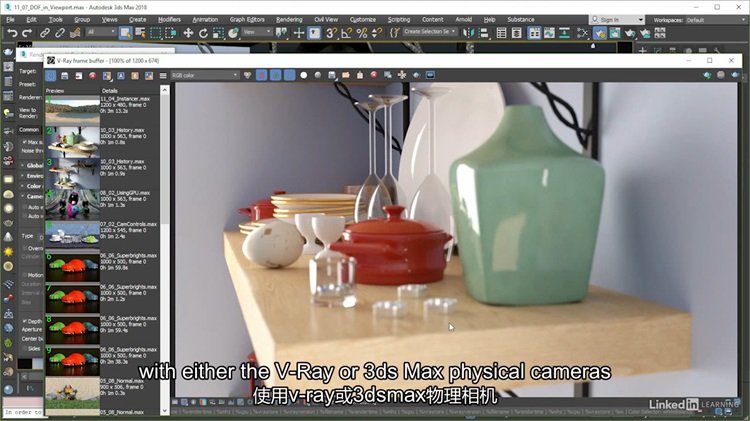Toggle the Percent Snap button

click(x=362, y=33)
